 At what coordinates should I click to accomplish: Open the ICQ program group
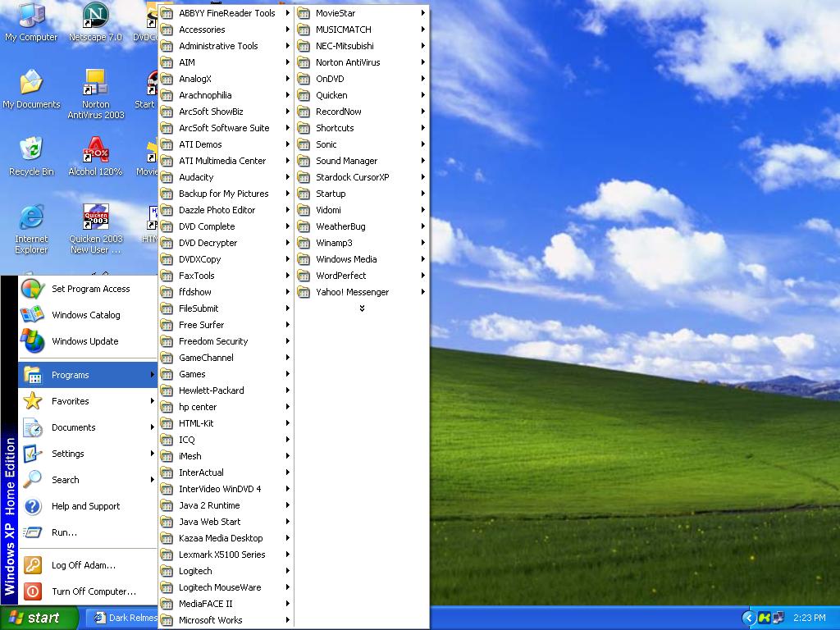(226, 440)
